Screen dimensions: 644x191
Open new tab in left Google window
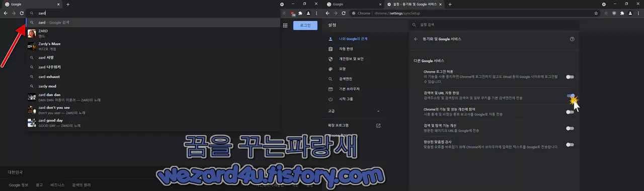pyautogui.click(x=68, y=4)
